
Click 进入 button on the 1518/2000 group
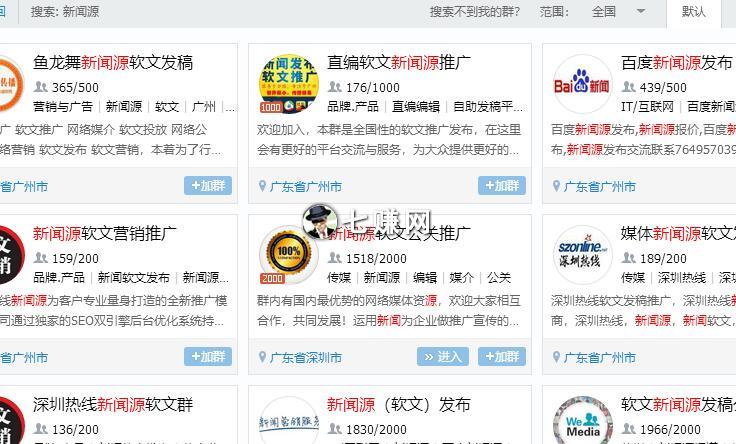(443, 357)
